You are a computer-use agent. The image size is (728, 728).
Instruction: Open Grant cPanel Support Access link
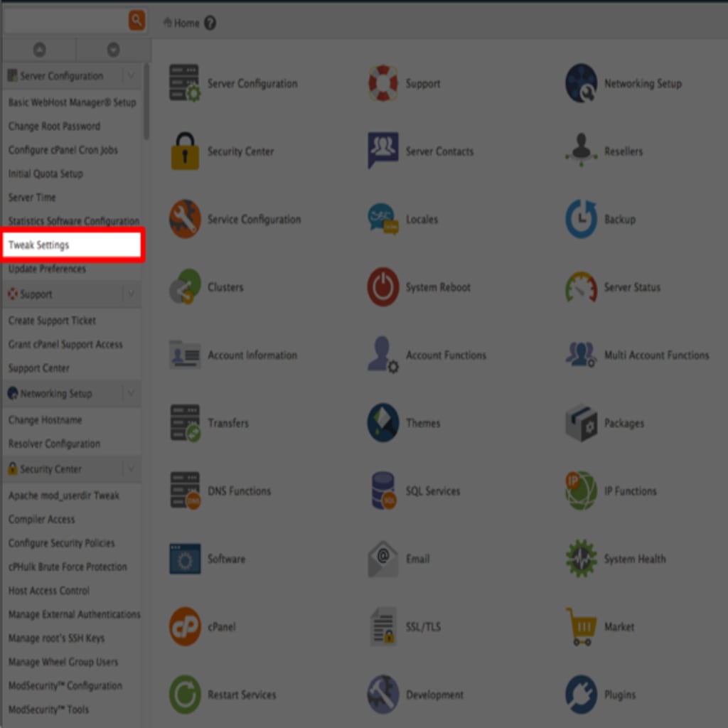coord(65,344)
